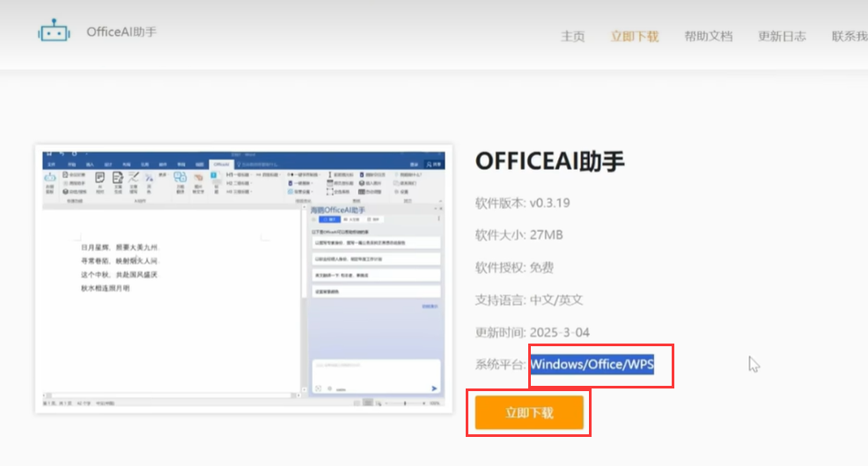Go to the 更新日志 navigation item
The height and width of the screenshot is (466, 868).
click(x=782, y=37)
